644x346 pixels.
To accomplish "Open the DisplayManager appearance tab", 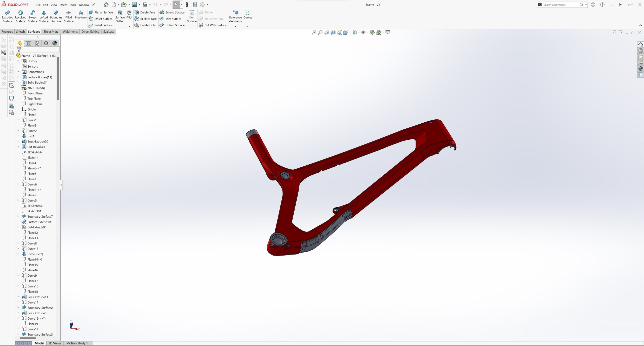I will 55,43.
